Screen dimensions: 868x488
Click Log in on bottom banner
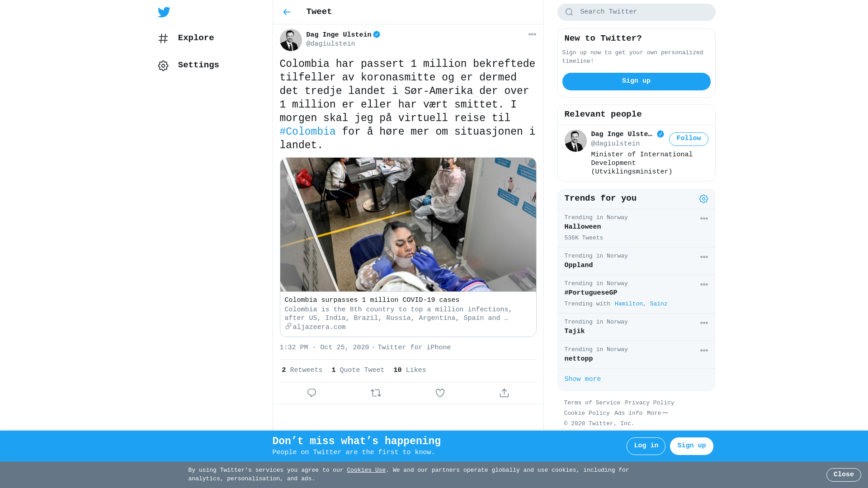(x=646, y=446)
